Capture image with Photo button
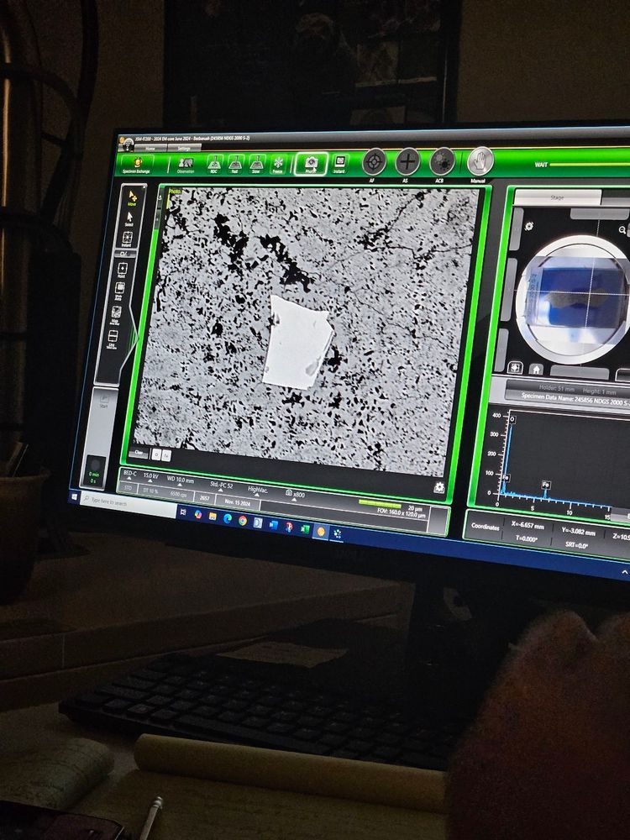This screenshot has width=630, height=840. (x=311, y=165)
